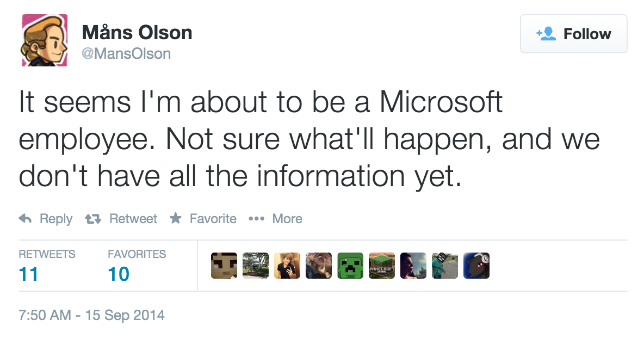644x344 pixels.
Task: Favorite the tweet using the star icon
Action: point(175,219)
